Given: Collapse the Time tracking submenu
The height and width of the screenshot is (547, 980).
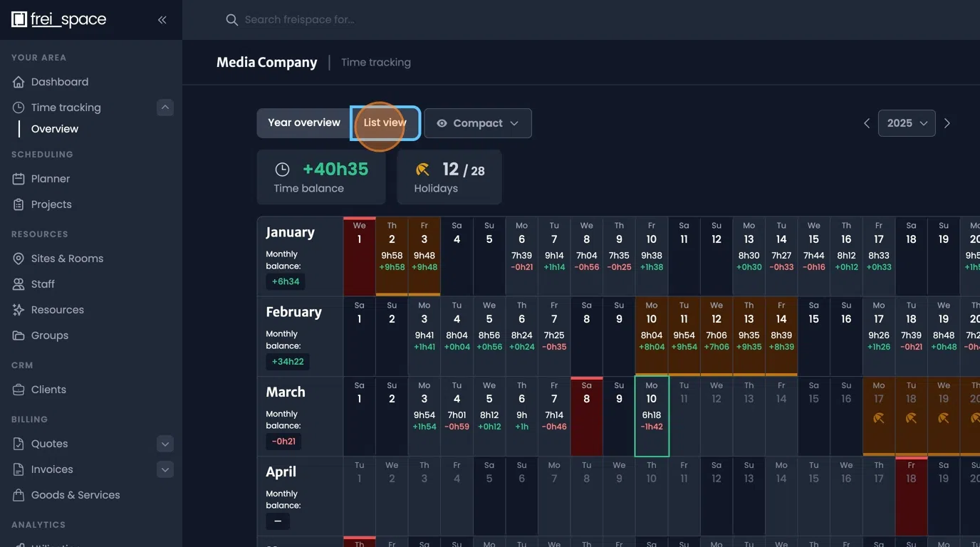Looking at the screenshot, I should [165, 108].
